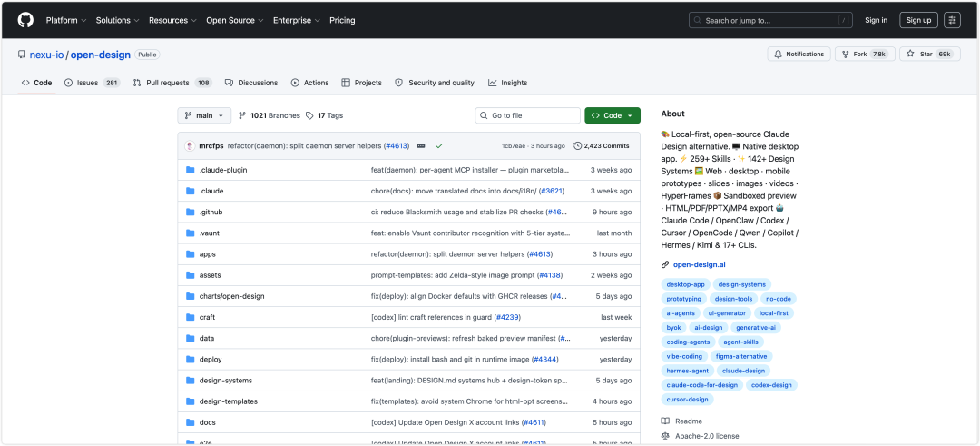Select the figma-alternative topic tag
The height and width of the screenshot is (446, 980).
coord(742,357)
